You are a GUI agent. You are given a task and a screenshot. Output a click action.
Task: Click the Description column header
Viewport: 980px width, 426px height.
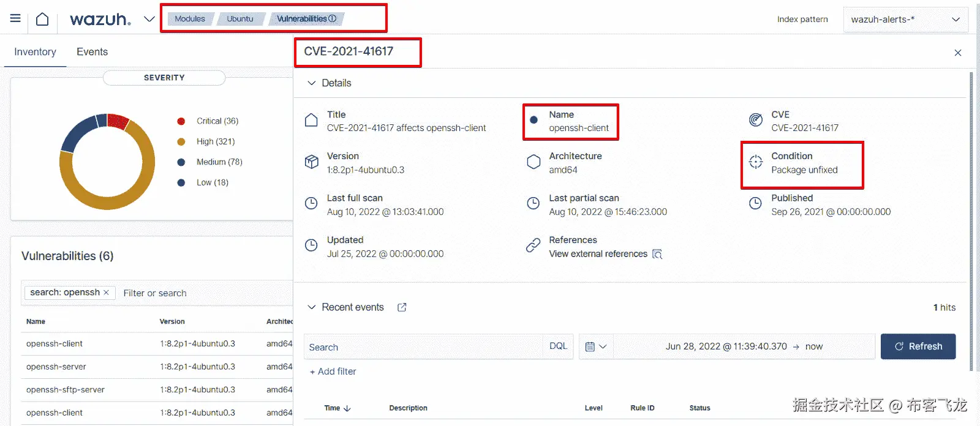(x=408, y=408)
